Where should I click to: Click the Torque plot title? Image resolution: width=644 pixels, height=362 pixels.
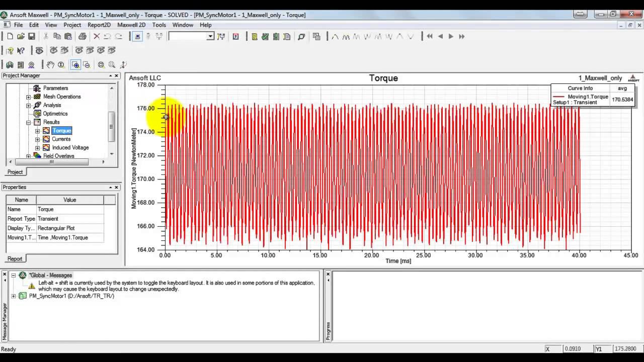point(383,78)
